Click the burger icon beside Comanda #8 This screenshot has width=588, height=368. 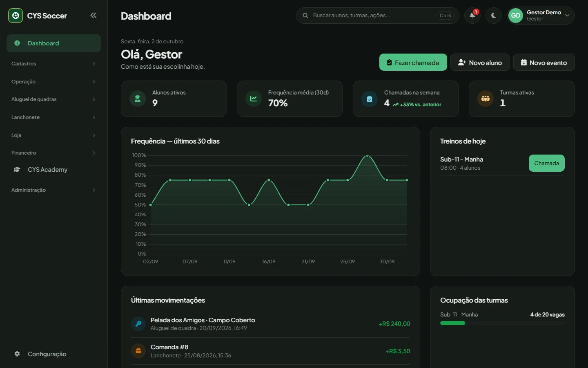point(138,351)
